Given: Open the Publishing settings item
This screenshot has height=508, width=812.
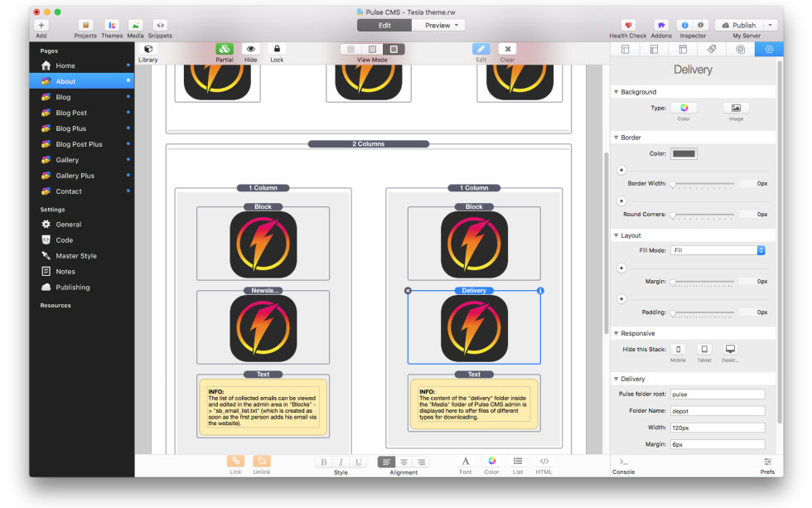Looking at the screenshot, I should coord(82,287).
